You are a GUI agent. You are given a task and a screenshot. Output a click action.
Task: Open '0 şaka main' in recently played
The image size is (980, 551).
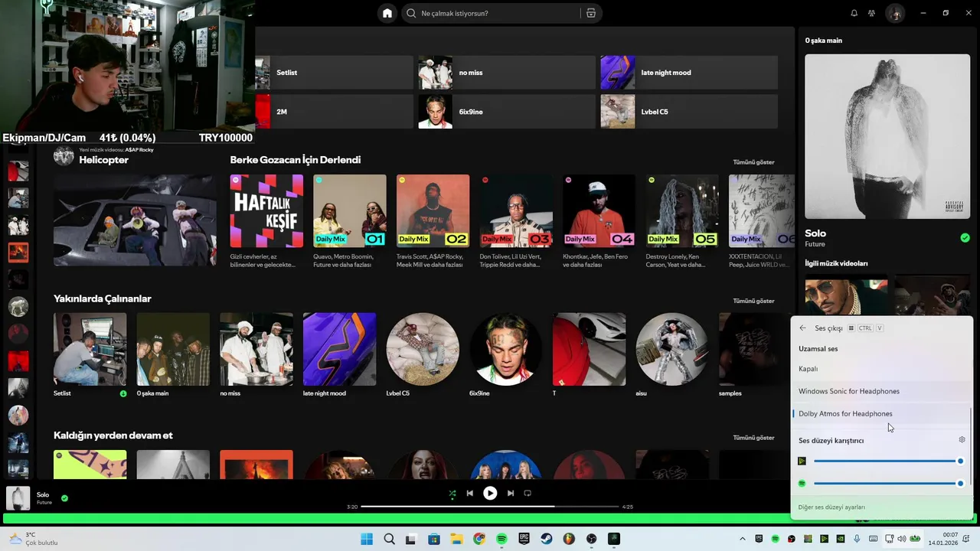173,349
